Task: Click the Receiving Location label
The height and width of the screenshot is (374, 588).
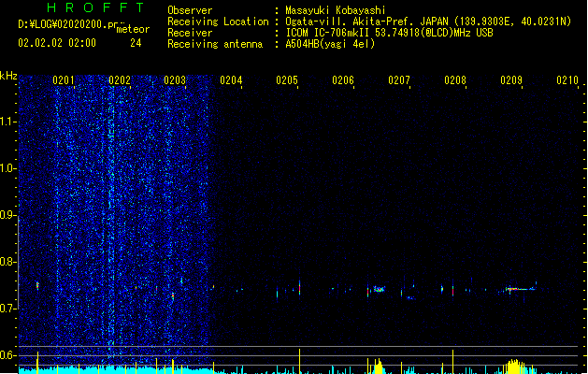Action: (x=218, y=22)
